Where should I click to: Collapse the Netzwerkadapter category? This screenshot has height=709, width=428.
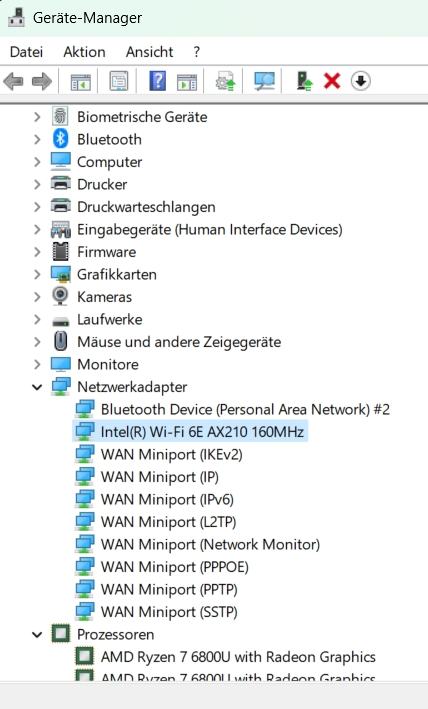tap(38, 387)
